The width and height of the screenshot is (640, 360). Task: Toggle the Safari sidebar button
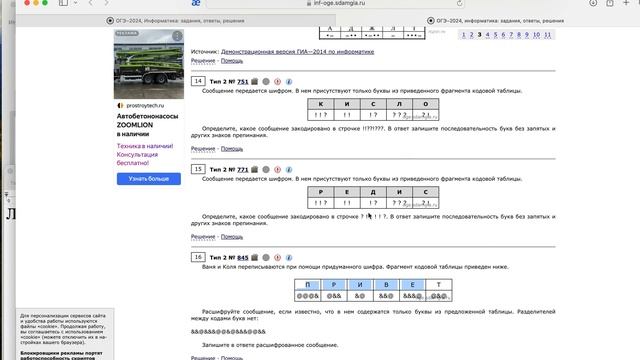pyautogui.click(x=63, y=3)
